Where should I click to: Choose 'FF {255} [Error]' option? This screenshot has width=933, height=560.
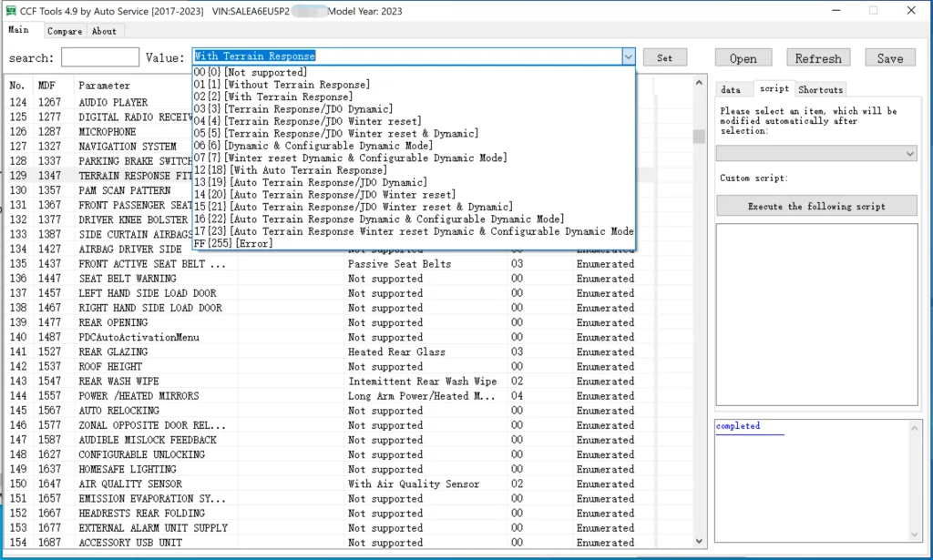point(415,243)
